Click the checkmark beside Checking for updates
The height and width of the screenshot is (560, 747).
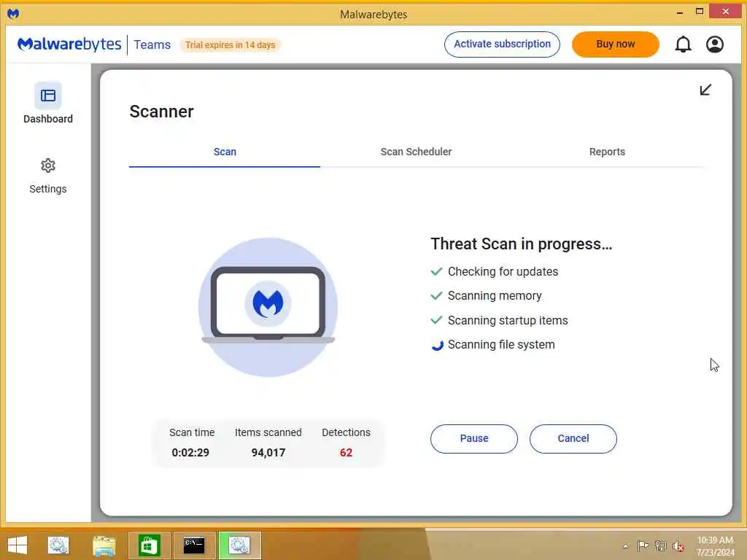coord(436,271)
